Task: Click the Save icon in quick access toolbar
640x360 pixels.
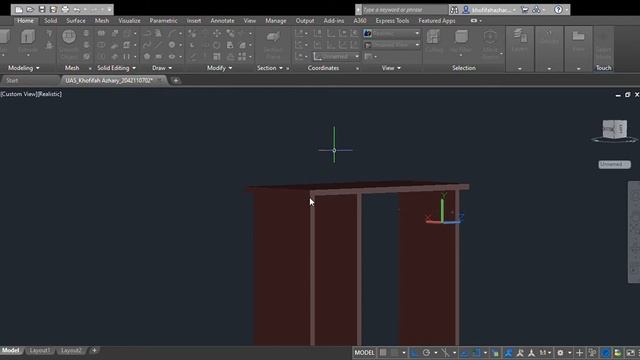Action: pos(42,9)
